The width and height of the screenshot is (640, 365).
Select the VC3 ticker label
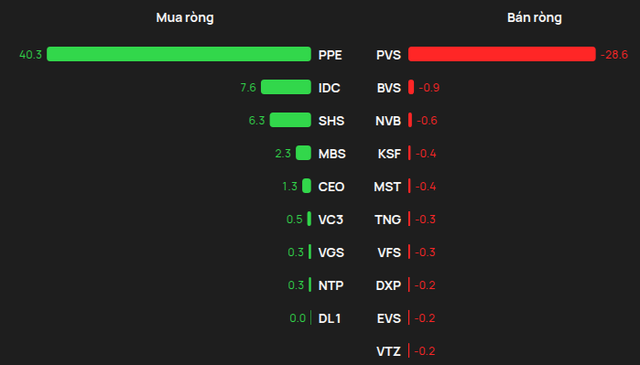coord(331,220)
